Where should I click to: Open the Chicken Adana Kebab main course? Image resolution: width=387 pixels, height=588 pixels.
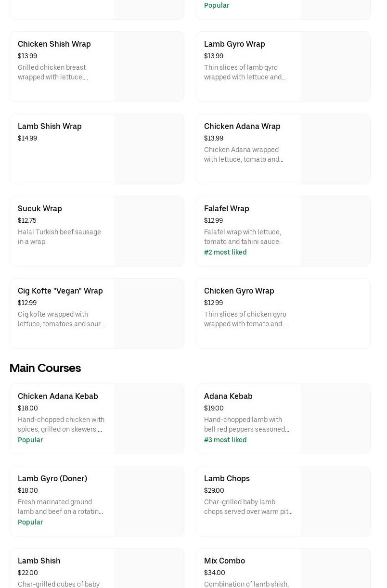pos(58,396)
